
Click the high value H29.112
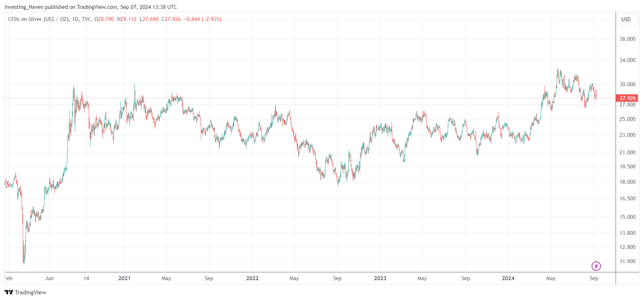coord(127,19)
